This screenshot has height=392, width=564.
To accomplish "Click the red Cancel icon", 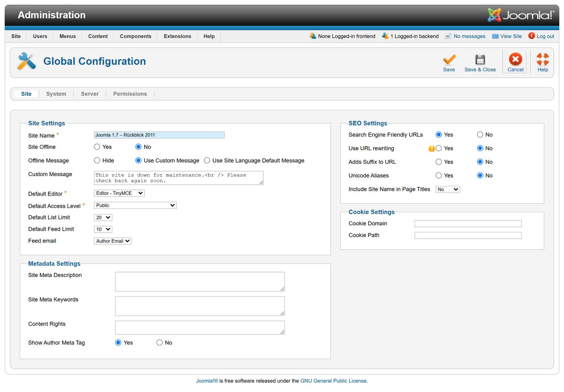I will pyautogui.click(x=515, y=59).
